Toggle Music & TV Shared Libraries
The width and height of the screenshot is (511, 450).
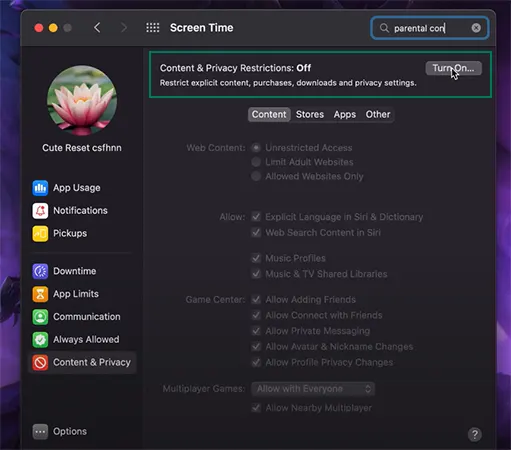tap(256, 274)
